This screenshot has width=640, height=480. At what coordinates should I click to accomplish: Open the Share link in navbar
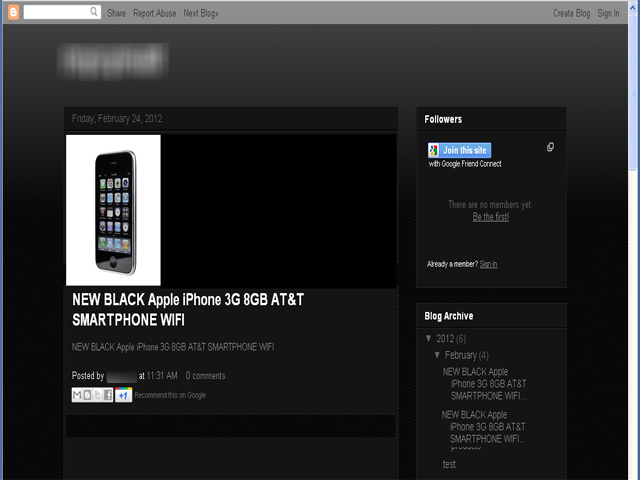click(x=116, y=13)
